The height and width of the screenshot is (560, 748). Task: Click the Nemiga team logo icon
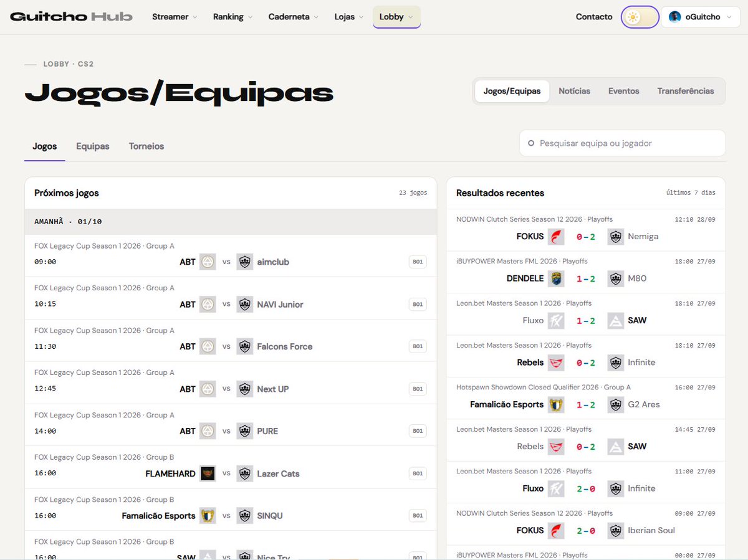tap(616, 237)
